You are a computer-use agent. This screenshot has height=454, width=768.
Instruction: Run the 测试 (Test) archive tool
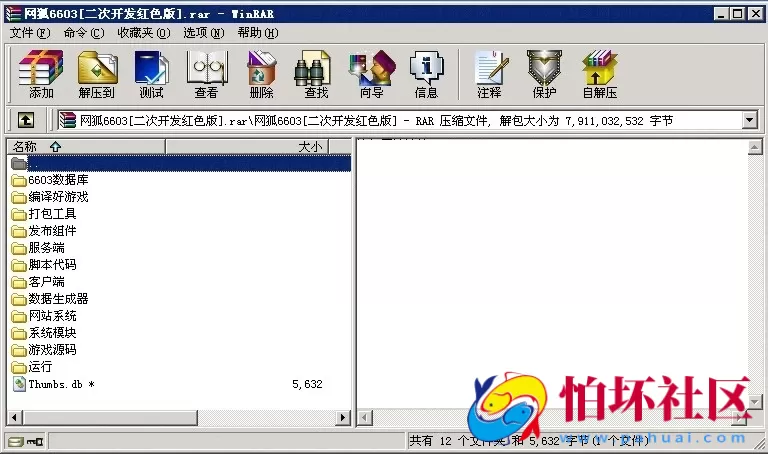coord(151,73)
